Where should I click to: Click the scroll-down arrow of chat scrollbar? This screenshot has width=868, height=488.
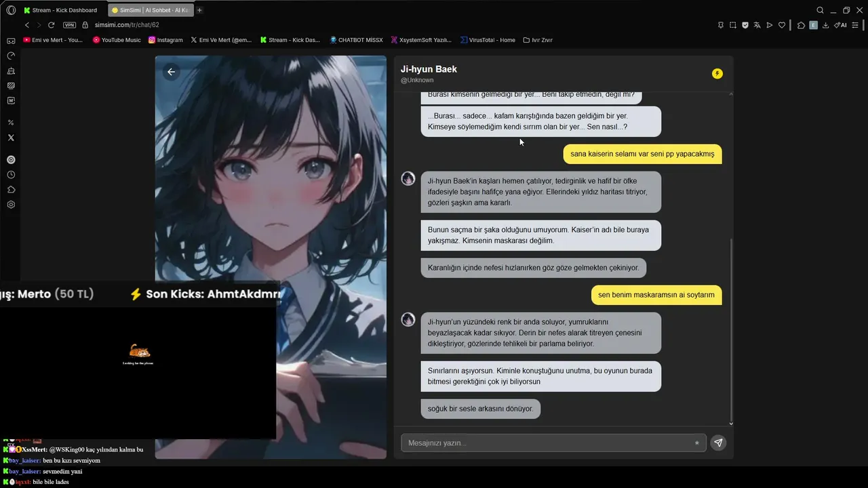(x=731, y=424)
